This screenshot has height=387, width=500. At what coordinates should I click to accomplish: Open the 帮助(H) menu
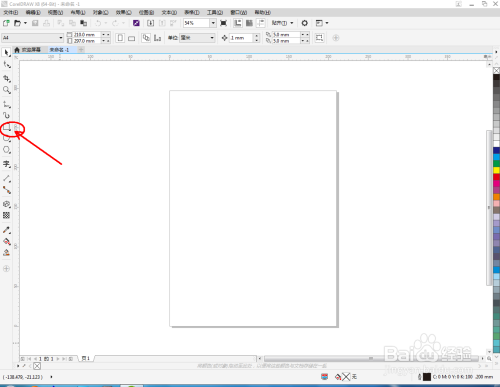point(263,12)
